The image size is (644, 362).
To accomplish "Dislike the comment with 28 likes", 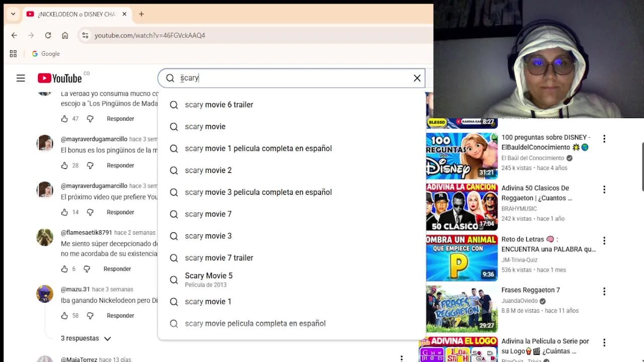I will click(x=90, y=165).
